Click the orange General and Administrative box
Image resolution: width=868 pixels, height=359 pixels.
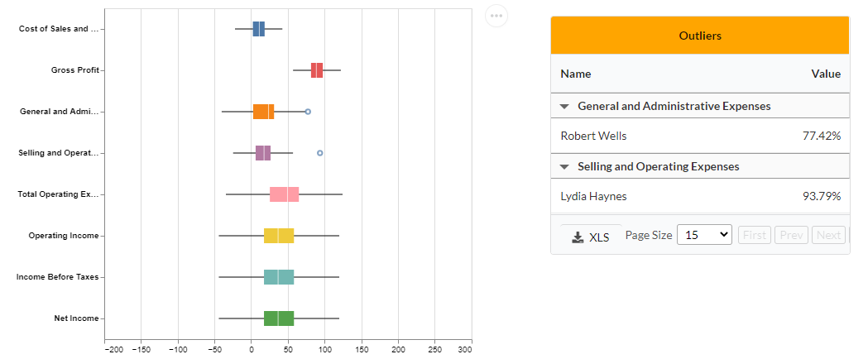pyautogui.click(x=263, y=112)
